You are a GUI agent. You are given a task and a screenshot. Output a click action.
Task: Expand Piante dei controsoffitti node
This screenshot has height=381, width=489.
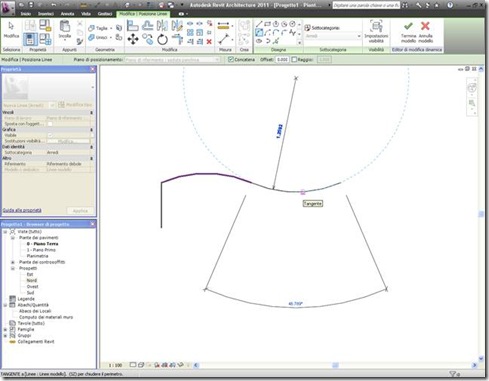pyautogui.click(x=13, y=262)
